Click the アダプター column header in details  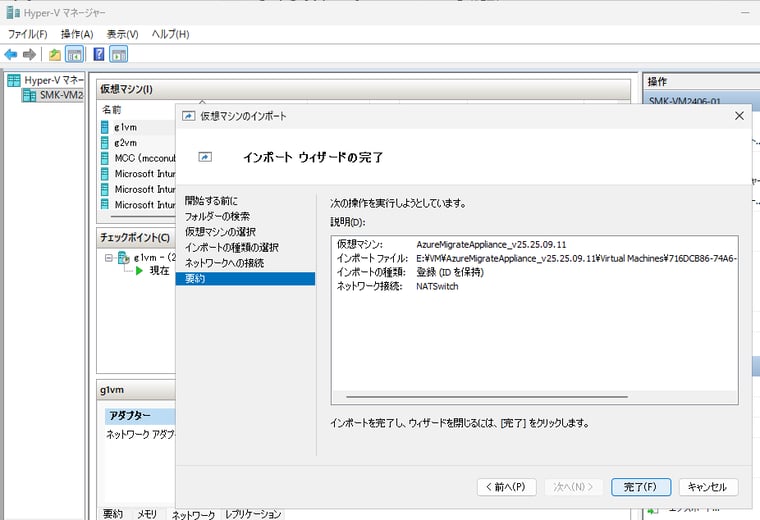tap(140, 416)
